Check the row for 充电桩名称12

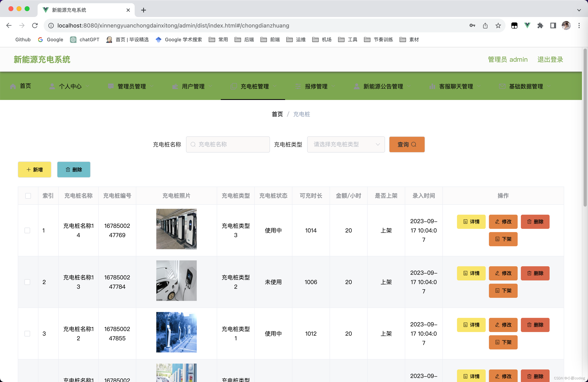point(27,333)
